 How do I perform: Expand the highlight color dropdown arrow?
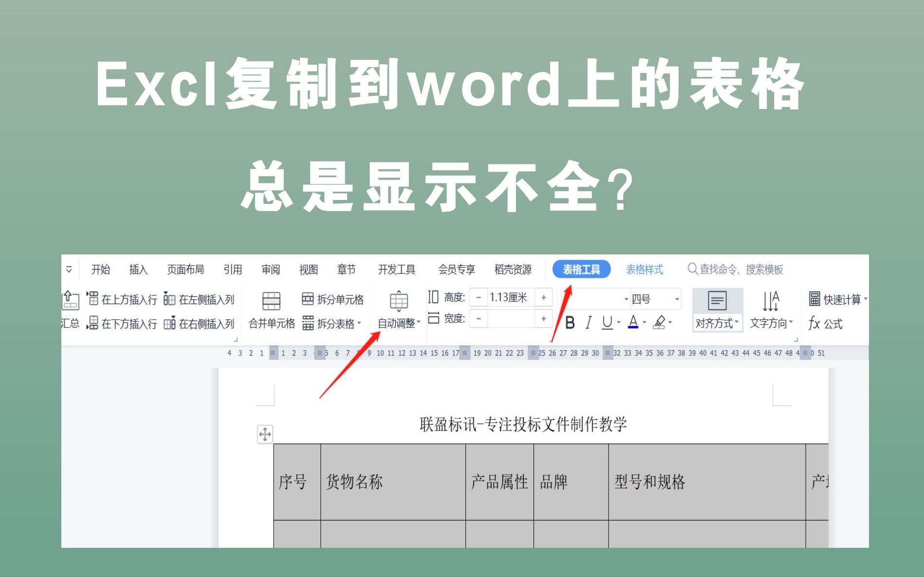coord(670,323)
